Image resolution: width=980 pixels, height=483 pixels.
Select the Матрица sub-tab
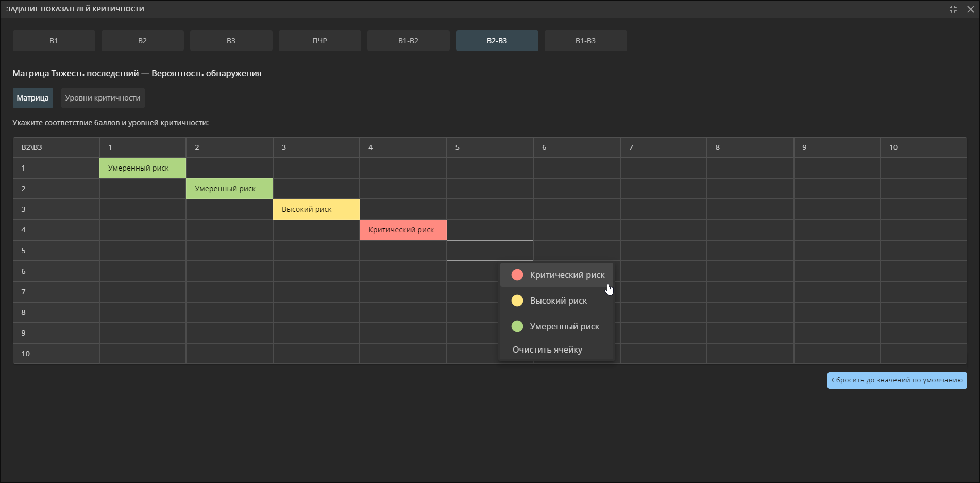coord(33,98)
